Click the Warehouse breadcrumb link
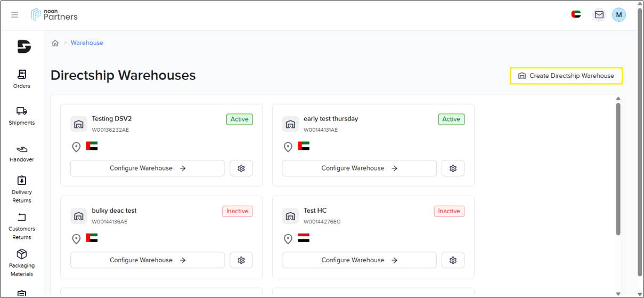The image size is (644, 298). point(87,43)
